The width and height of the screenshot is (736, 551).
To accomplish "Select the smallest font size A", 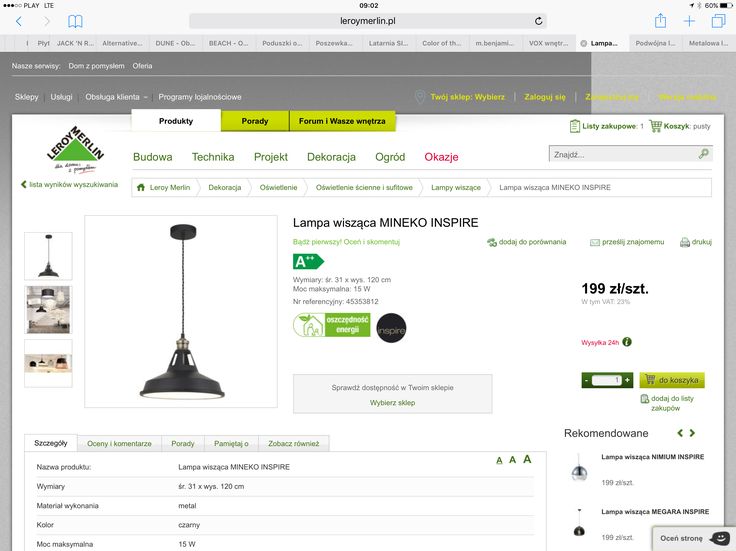I will coord(499,460).
